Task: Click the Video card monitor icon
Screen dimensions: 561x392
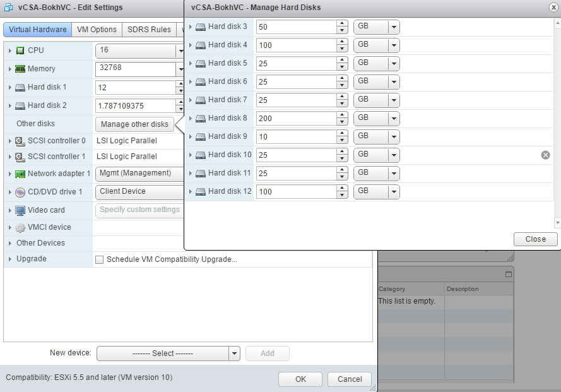Action: click(x=20, y=210)
